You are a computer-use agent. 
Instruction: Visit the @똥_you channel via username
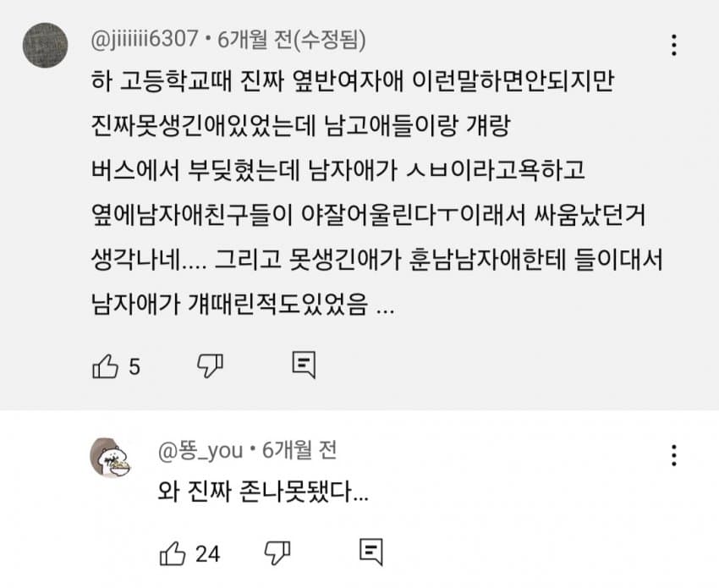pos(200,450)
